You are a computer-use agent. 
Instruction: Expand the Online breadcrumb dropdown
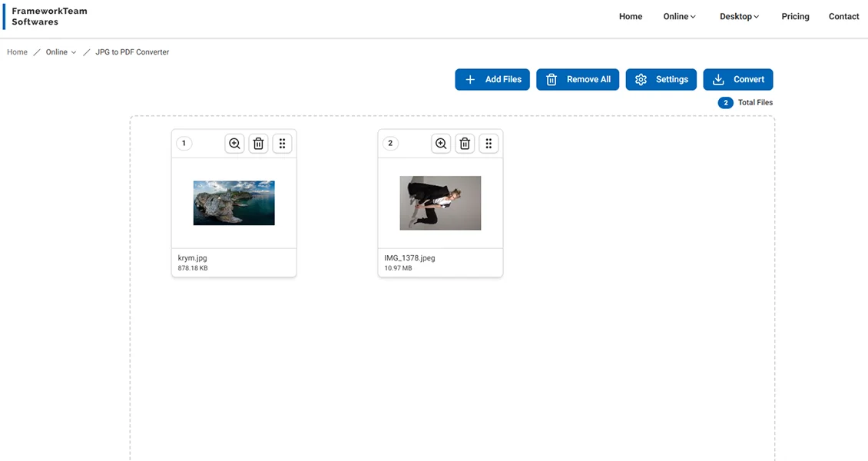(61, 52)
